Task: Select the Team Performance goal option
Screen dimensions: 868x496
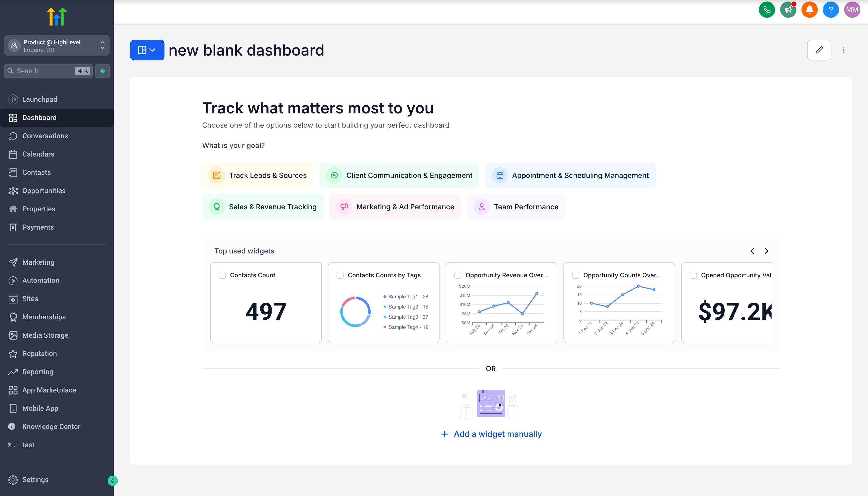Action: point(516,207)
